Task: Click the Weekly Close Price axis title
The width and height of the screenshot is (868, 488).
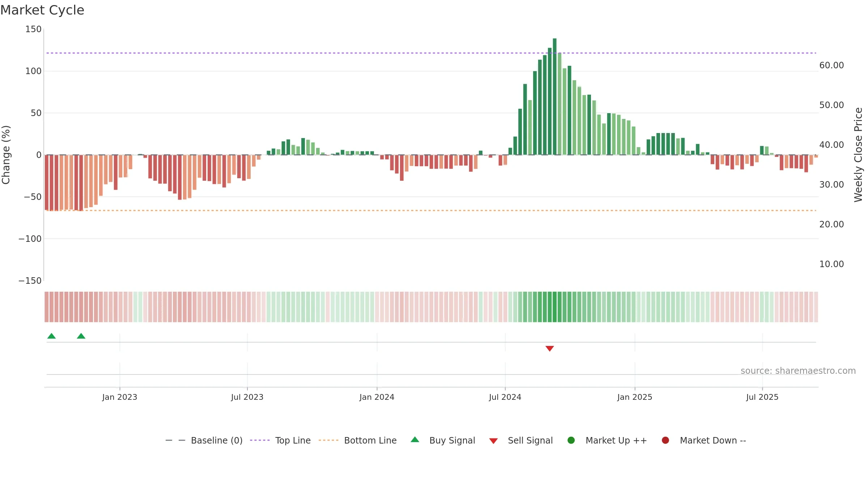Action: [858, 155]
